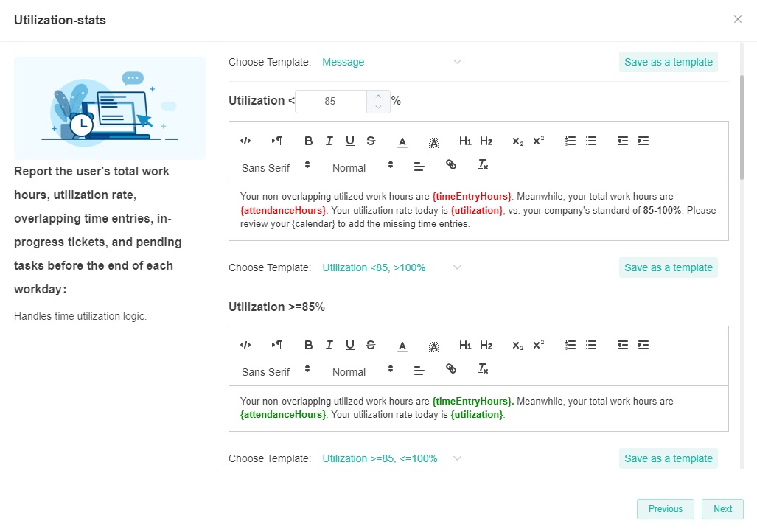The height and width of the screenshot is (532, 757).
Task: Insert a link using the upper editor's link icon
Action: click(451, 165)
